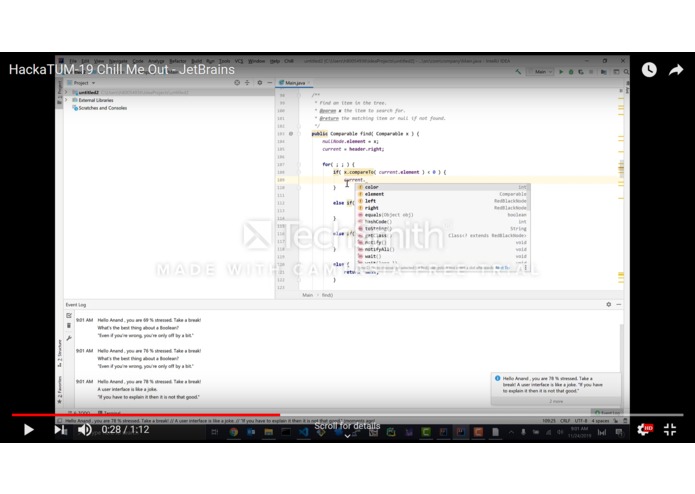Click the '2 more' notifications link
This screenshot has height=494, width=695.
coord(556,401)
